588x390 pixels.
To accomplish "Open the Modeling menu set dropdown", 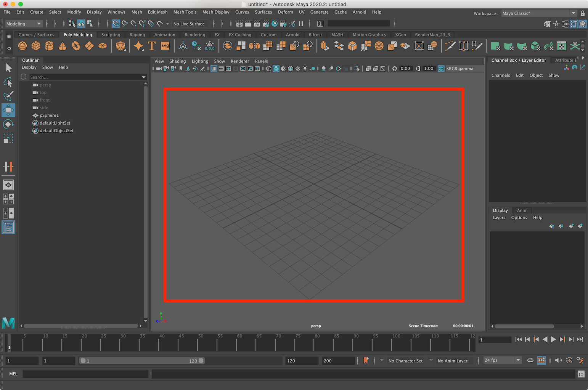I will tap(23, 24).
